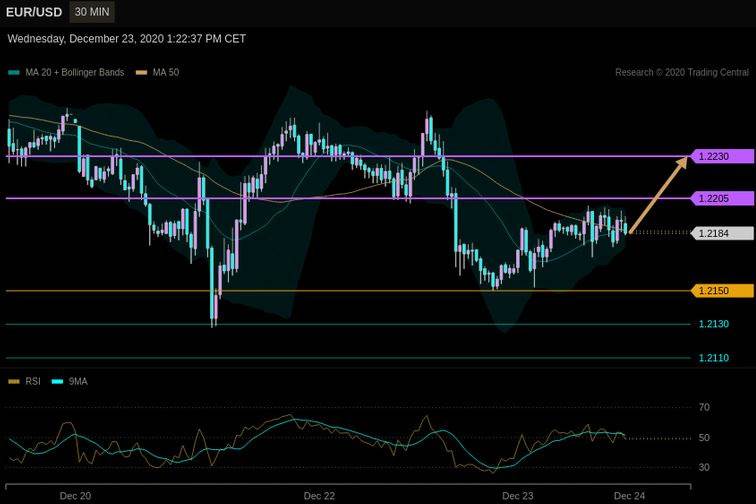Click the 1.2130 support level label
Image resolution: width=756 pixels, height=504 pixels.
pos(714,324)
